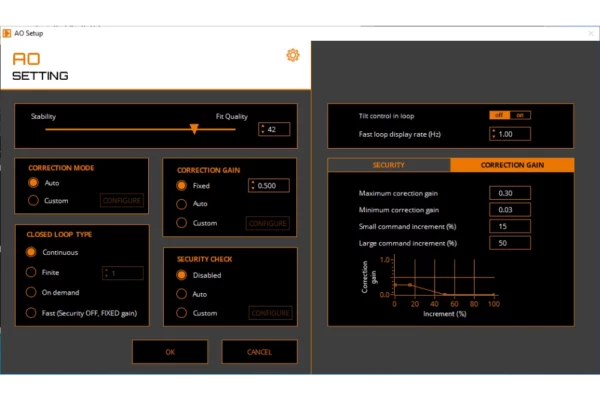Choose Custom correction gain
Image resolution: width=600 pixels, height=400 pixels.
point(181,223)
